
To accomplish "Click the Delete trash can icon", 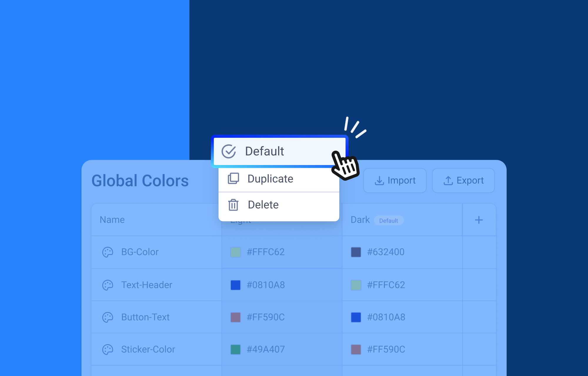I will click(x=233, y=205).
